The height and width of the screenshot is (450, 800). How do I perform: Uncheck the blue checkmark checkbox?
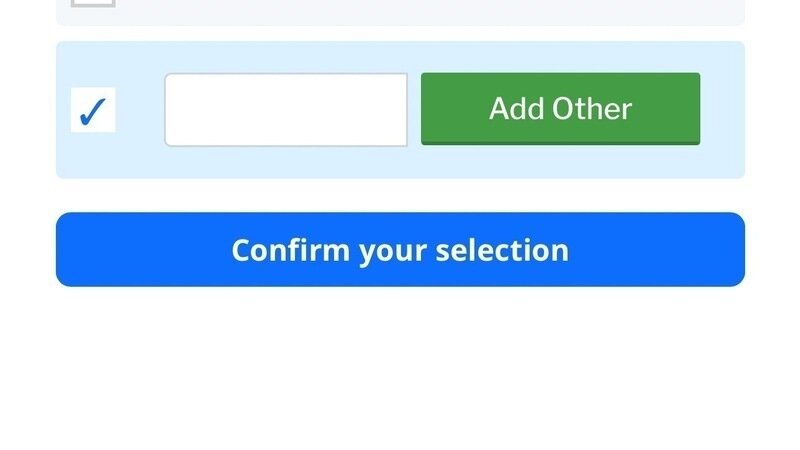coord(93,110)
